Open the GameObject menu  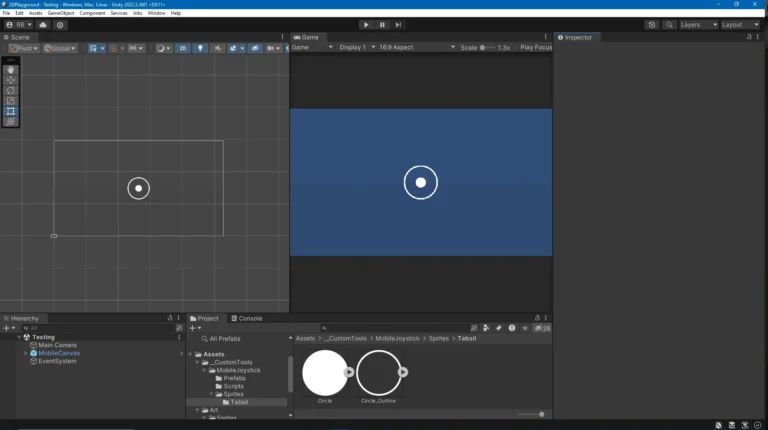pos(61,13)
